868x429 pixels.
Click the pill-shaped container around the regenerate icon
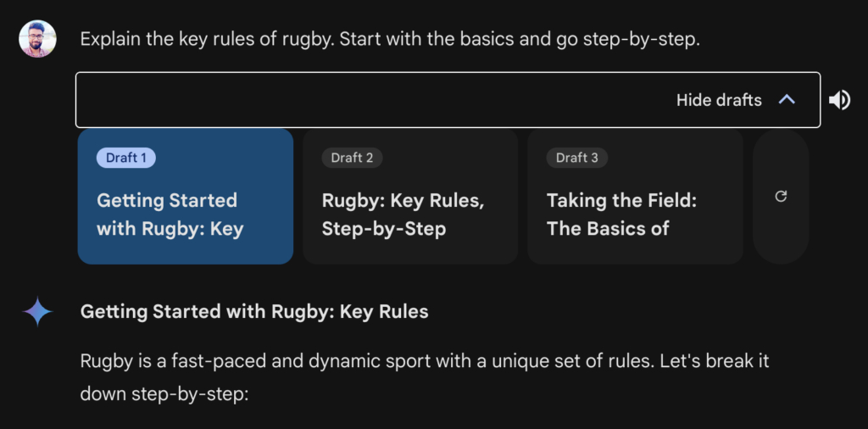pos(781,197)
